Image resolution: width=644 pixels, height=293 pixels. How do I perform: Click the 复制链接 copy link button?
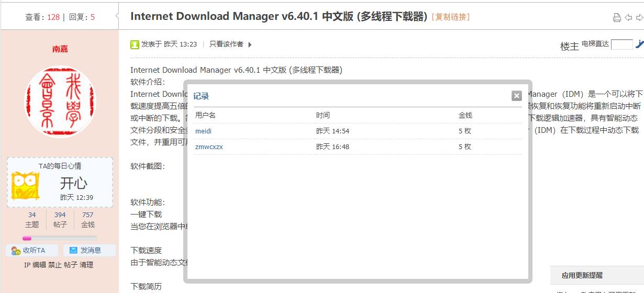click(451, 17)
